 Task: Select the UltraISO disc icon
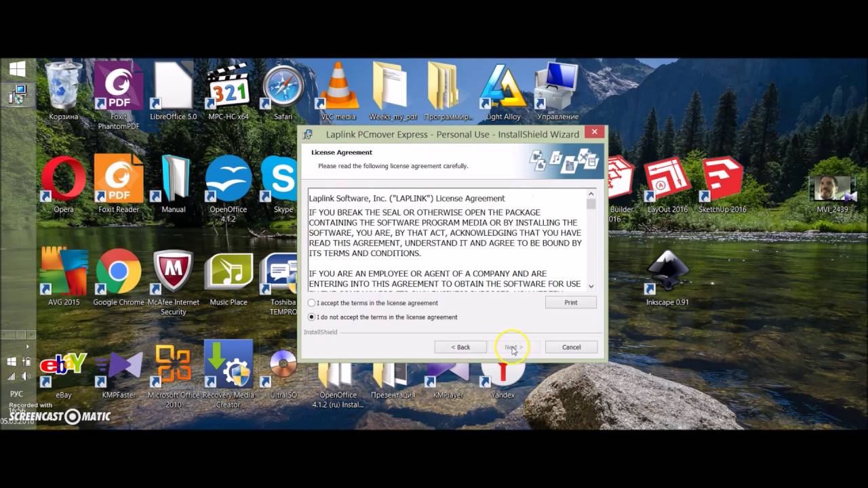(x=283, y=365)
